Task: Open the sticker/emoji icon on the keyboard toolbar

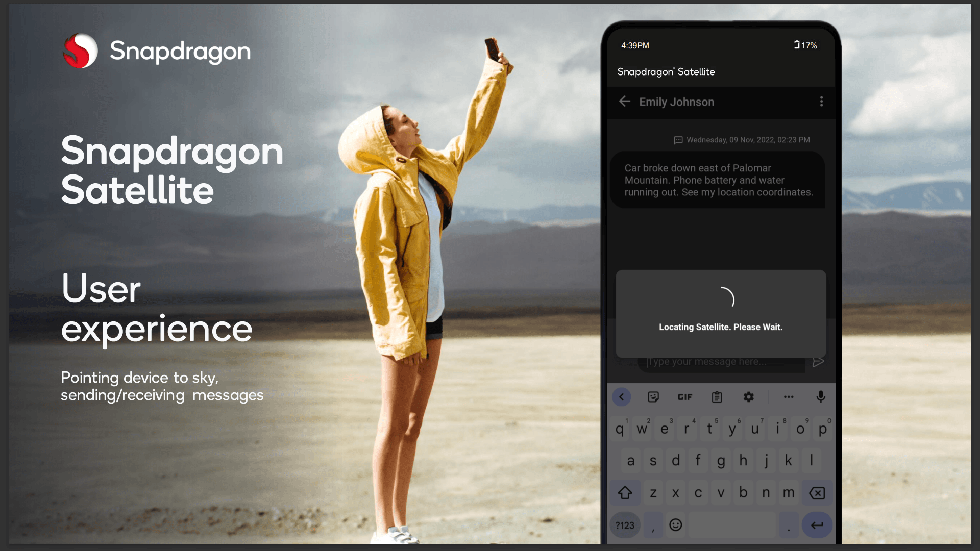Action: (653, 397)
